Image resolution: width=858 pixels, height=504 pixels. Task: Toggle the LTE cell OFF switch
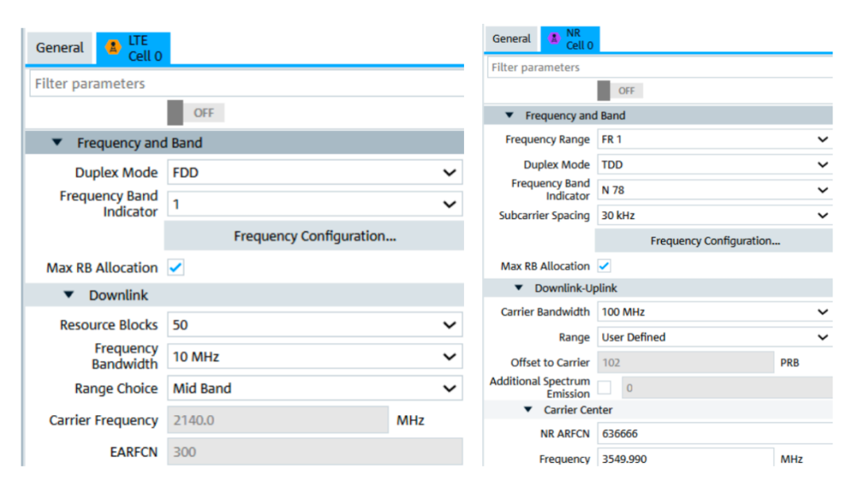tap(196, 113)
